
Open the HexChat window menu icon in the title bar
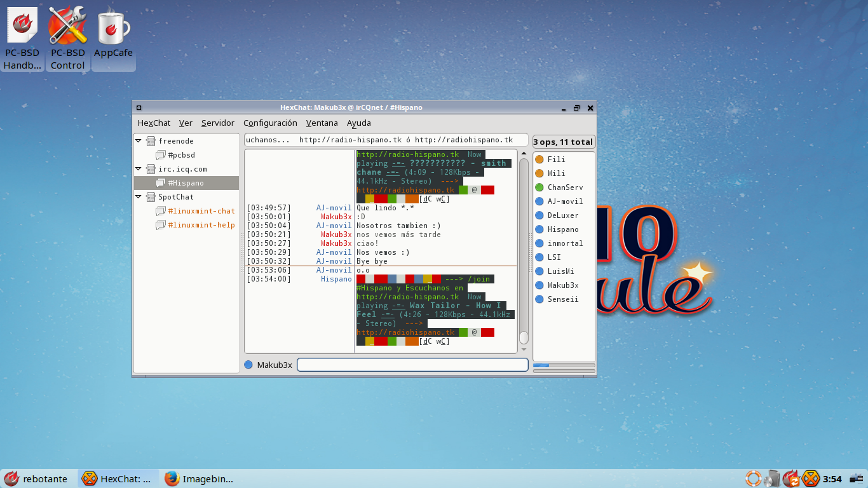[139, 108]
